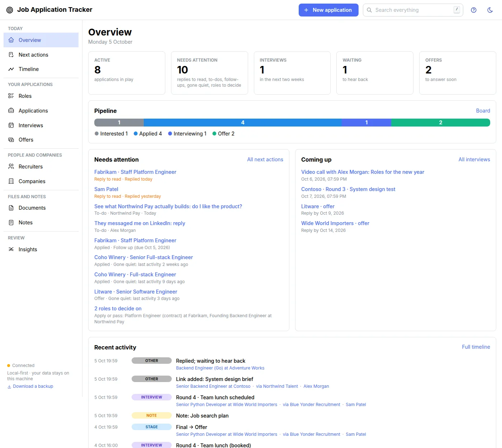
Task: Open the Next actions menu item
Action: 41,55
